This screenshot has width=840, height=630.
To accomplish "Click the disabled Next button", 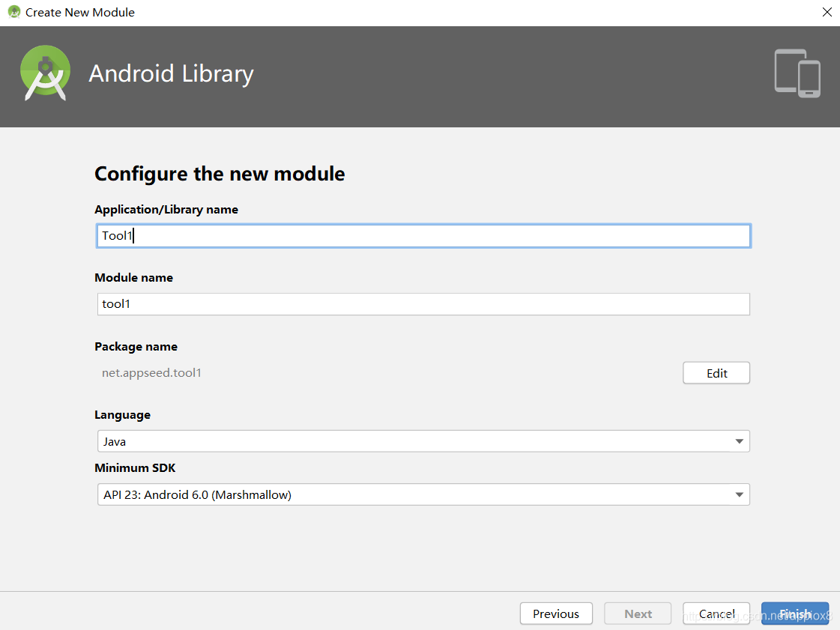I will coord(638,614).
